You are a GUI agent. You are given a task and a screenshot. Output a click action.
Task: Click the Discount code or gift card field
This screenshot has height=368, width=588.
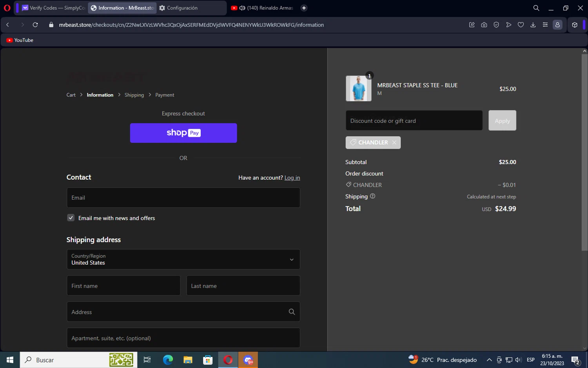pyautogui.click(x=414, y=120)
